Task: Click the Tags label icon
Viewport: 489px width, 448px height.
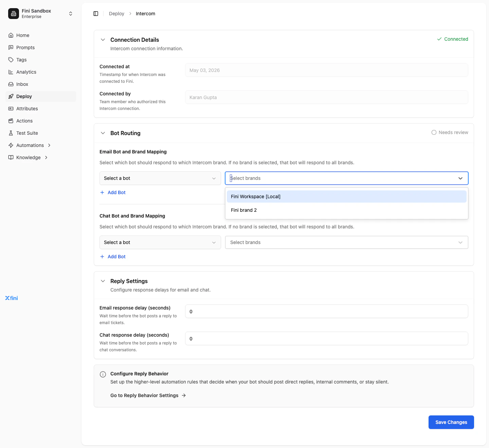Action: point(11,60)
